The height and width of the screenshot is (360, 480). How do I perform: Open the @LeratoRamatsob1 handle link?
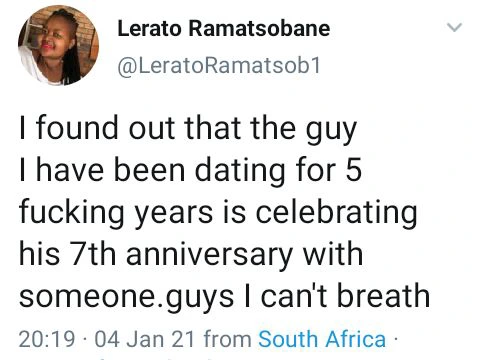(x=219, y=65)
